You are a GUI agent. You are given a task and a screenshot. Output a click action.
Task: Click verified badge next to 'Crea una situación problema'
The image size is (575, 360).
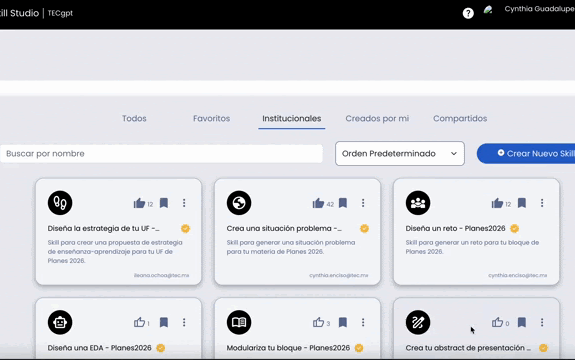click(x=364, y=228)
